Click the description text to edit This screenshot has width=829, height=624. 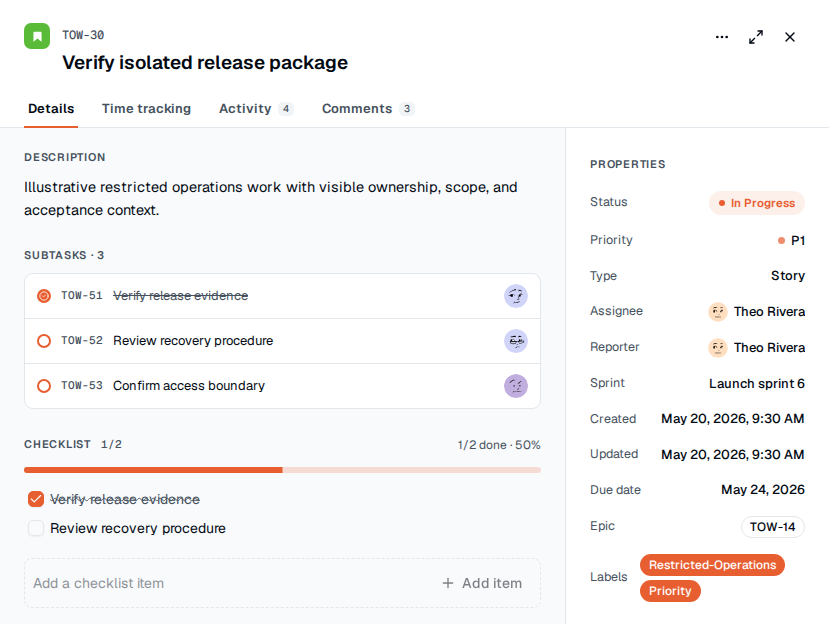click(x=271, y=198)
